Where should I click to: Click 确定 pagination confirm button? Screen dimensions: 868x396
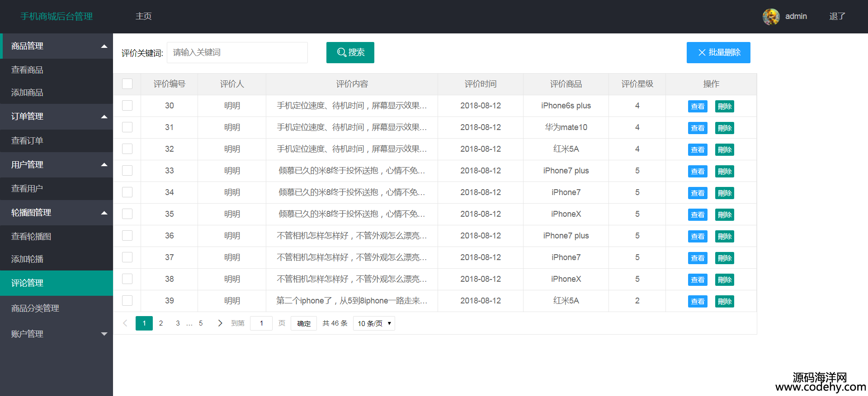[x=304, y=323]
